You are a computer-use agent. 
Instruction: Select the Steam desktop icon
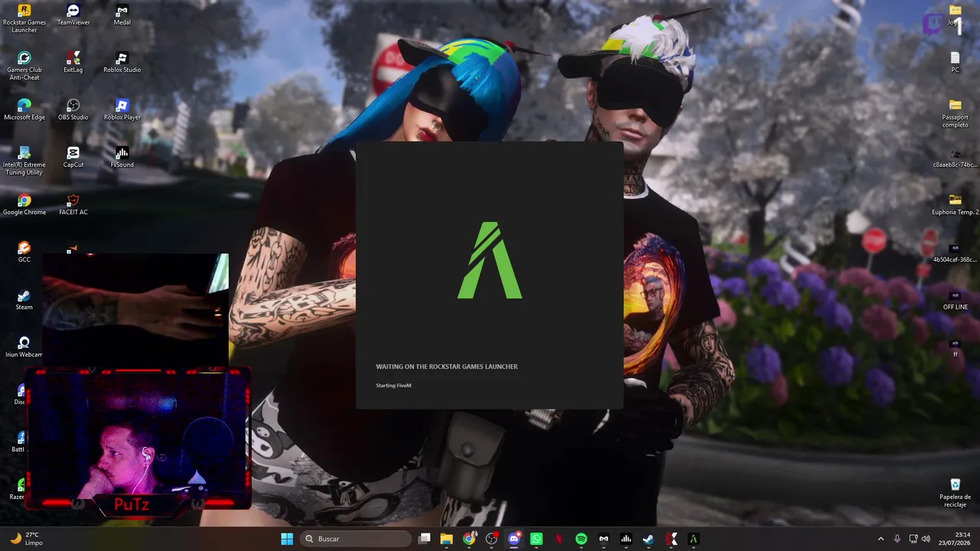click(24, 299)
